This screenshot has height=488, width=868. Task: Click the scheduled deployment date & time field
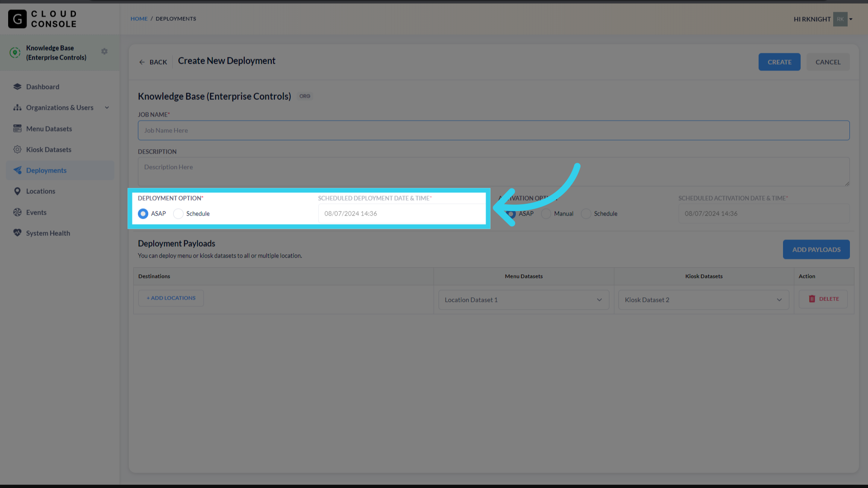[401, 213]
